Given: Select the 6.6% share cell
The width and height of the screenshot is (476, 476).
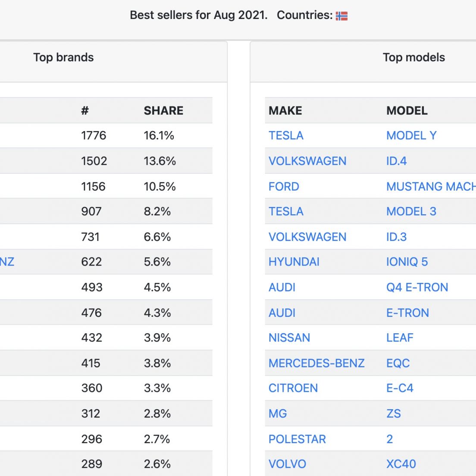Looking at the screenshot, I should (x=157, y=237).
